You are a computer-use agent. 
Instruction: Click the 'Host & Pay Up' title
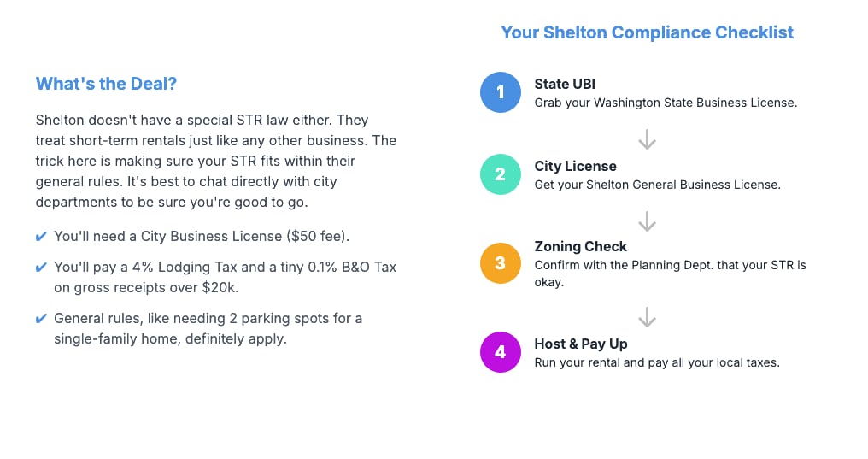point(581,344)
